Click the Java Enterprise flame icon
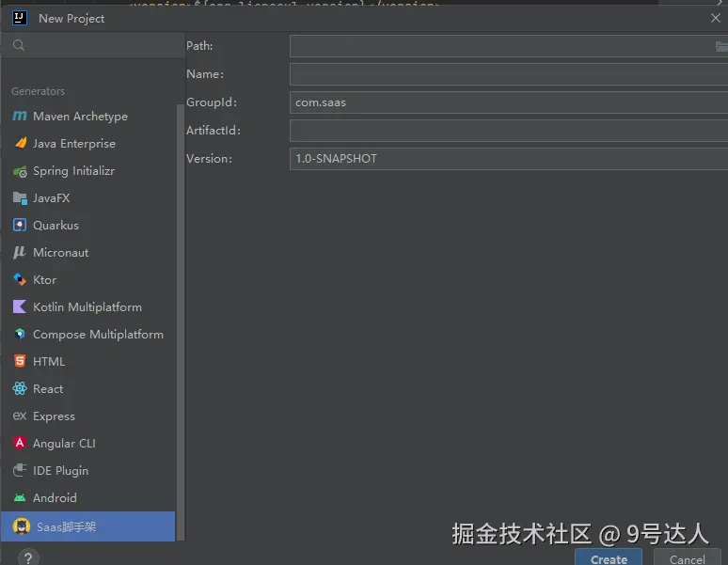Screen dimensions: 728x565 20,143
